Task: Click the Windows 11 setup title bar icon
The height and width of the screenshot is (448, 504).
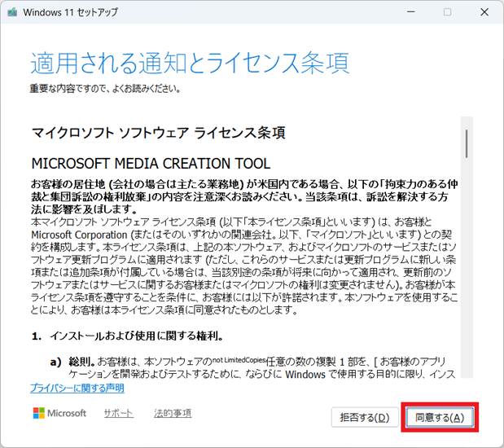Action: pyautogui.click(x=11, y=12)
